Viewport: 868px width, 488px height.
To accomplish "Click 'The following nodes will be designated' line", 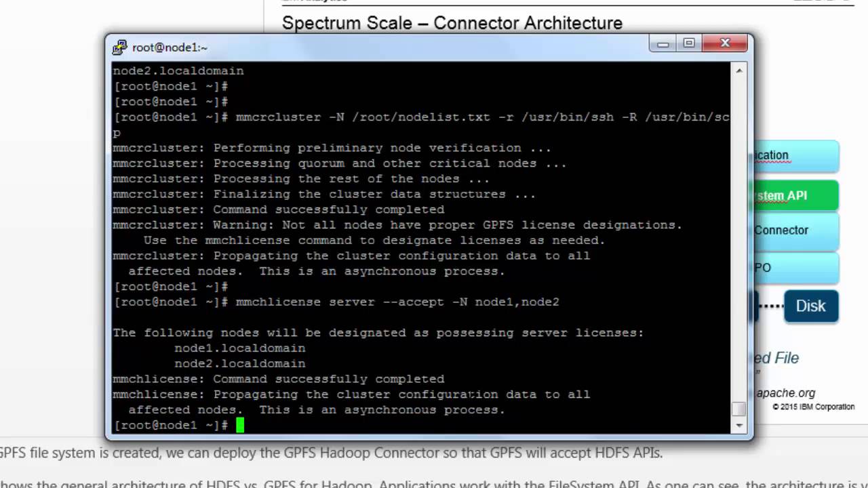I will click(378, 333).
